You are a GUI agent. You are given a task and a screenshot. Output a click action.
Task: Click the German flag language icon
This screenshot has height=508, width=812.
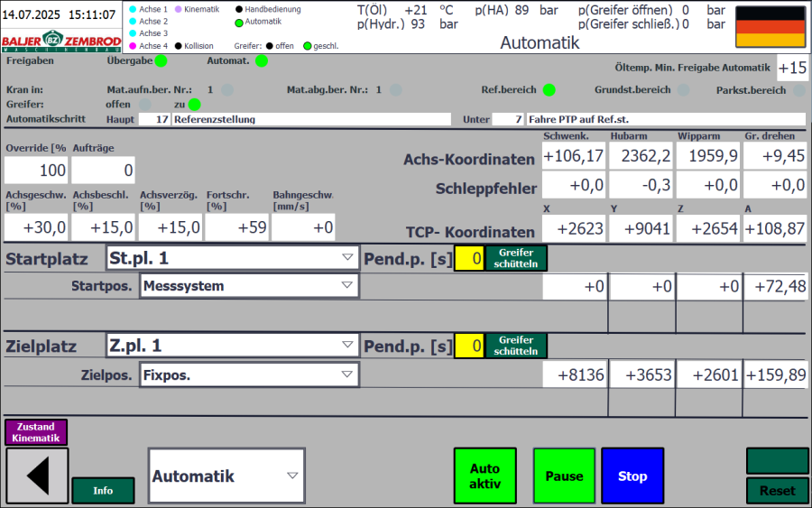pos(770,26)
